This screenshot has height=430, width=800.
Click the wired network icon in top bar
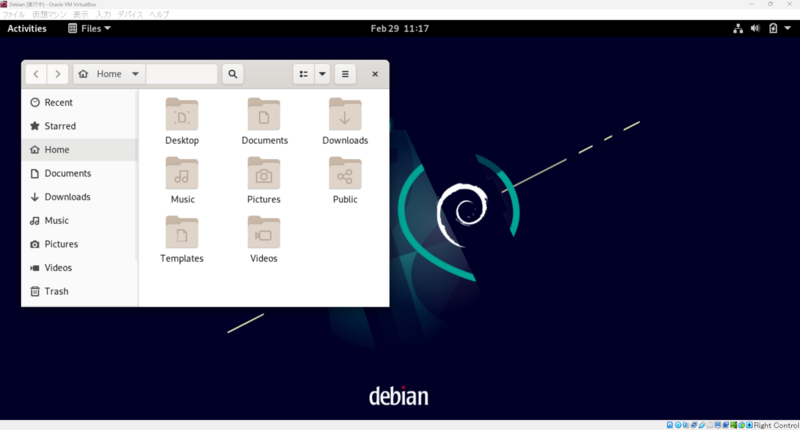coord(738,29)
